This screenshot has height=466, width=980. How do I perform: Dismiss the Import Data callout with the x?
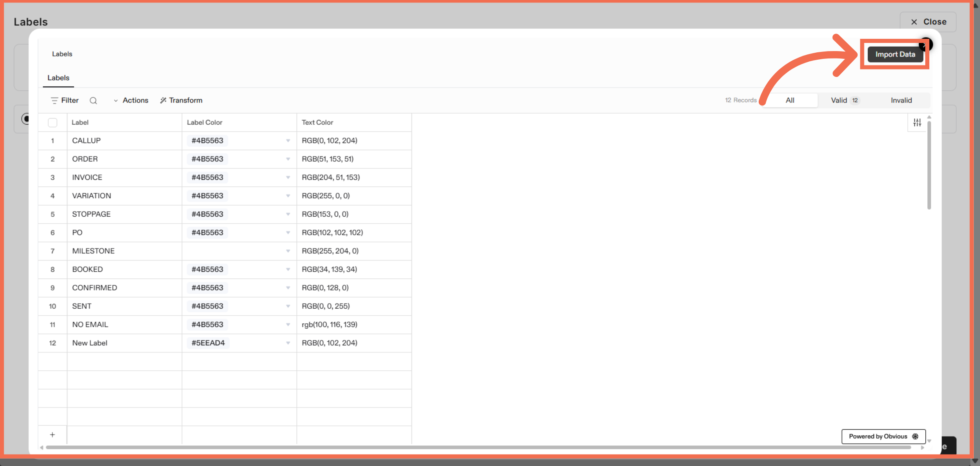(x=925, y=45)
